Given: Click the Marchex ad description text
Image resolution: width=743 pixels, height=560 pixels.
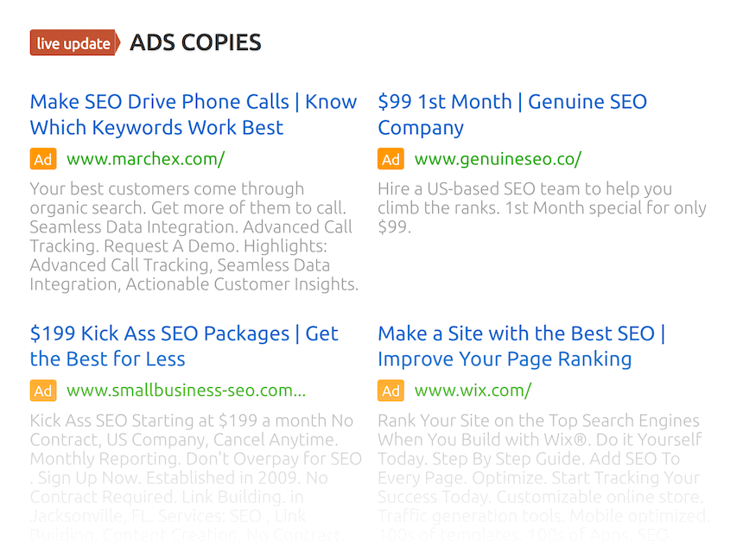Looking at the screenshot, I should tap(194, 236).
